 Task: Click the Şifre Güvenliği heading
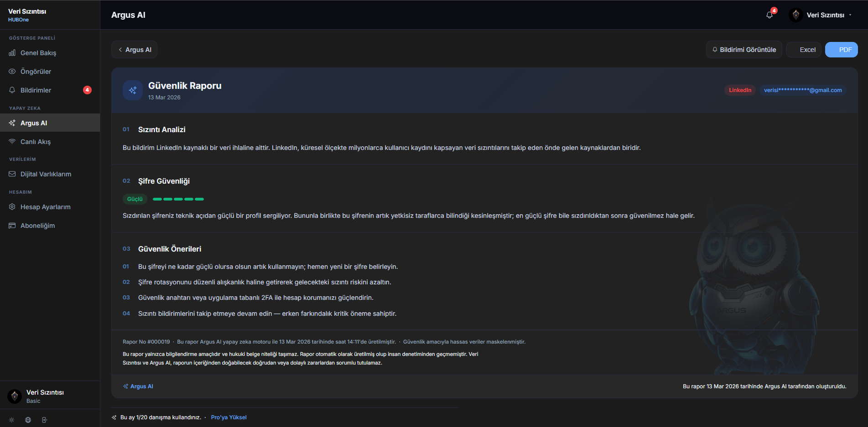pos(164,181)
